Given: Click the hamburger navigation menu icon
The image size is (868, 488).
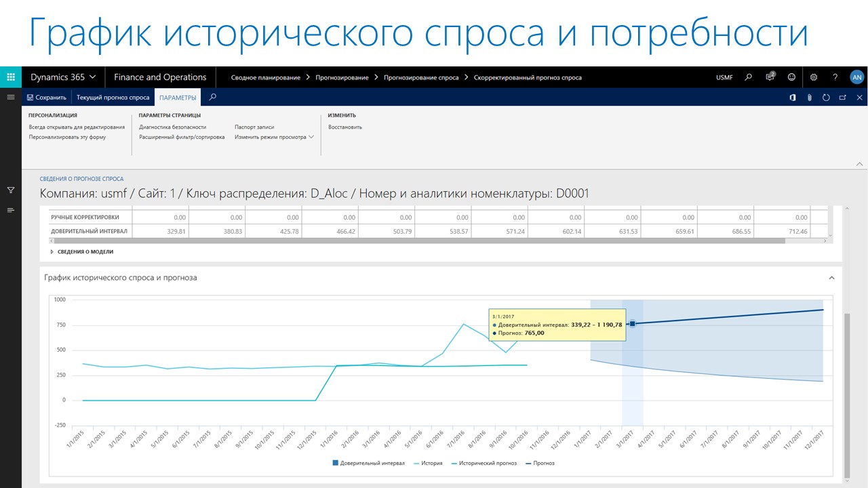Looking at the screenshot, I should 11,98.
